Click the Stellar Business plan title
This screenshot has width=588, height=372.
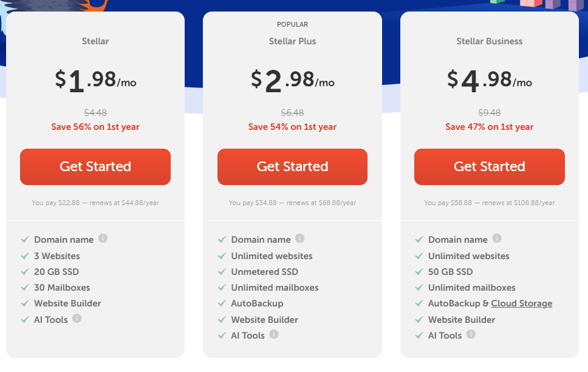point(490,41)
